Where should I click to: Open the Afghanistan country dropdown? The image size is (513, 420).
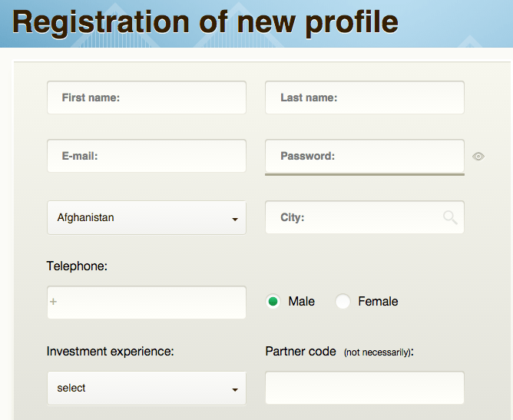click(x=147, y=218)
